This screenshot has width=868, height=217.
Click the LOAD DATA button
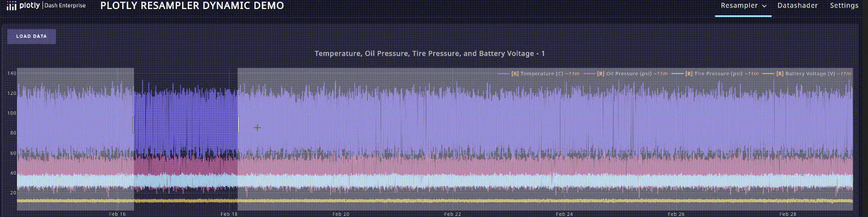click(32, 36)
